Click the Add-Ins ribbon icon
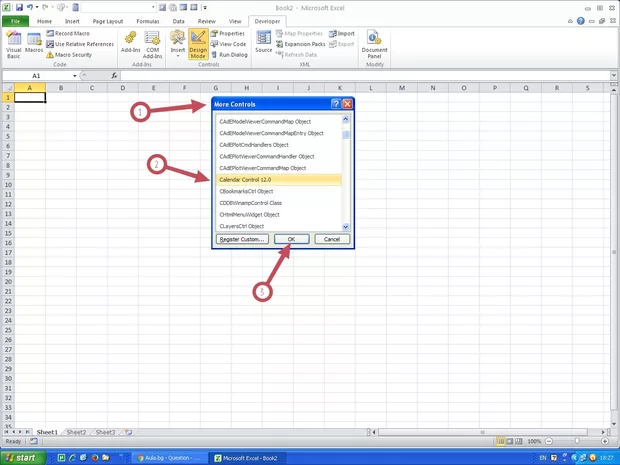The width and height of the screenshot is (620, 465). (x=131, y=42)
